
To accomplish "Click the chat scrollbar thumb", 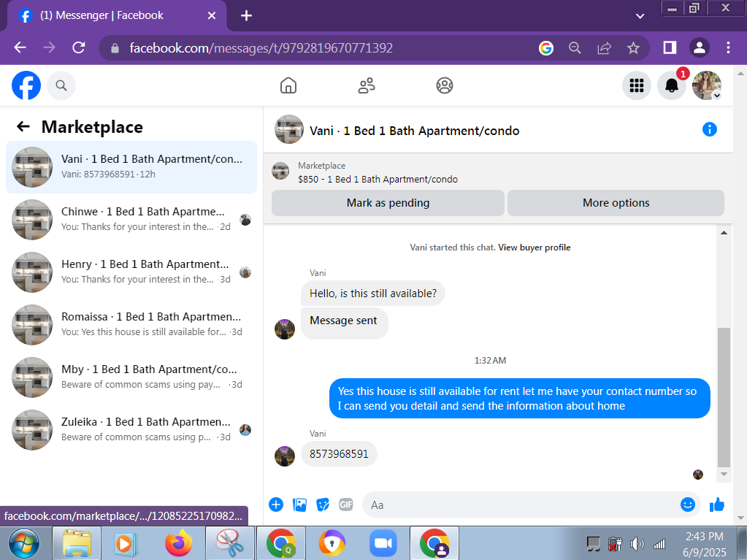I will pyautogui.click(x=724, y=397).
